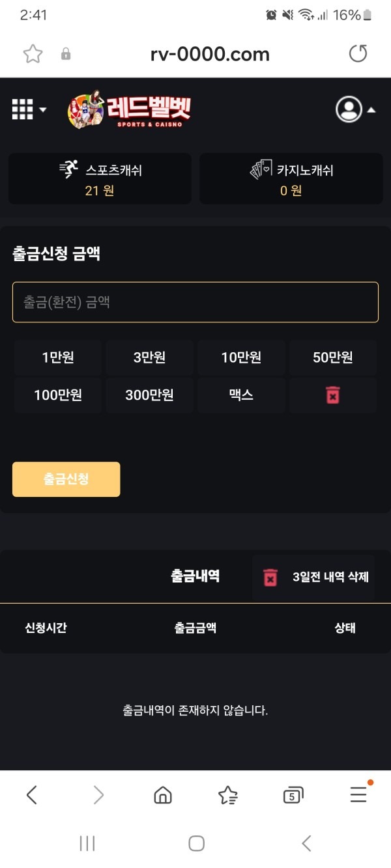Open the grid app menu icon
The image size is (391, 868).
[22, 109]
